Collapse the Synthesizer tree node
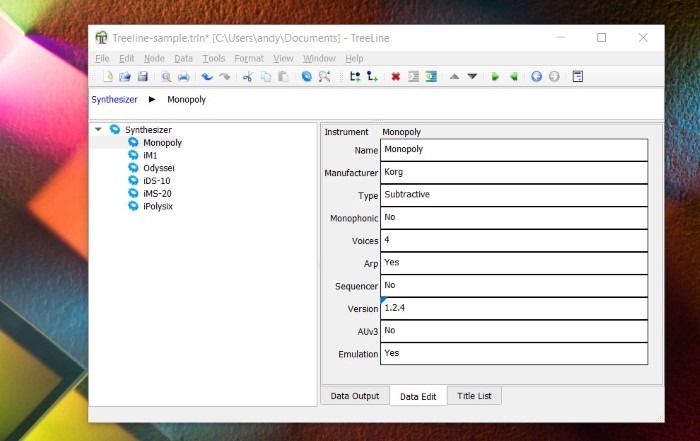 point(98,130)
